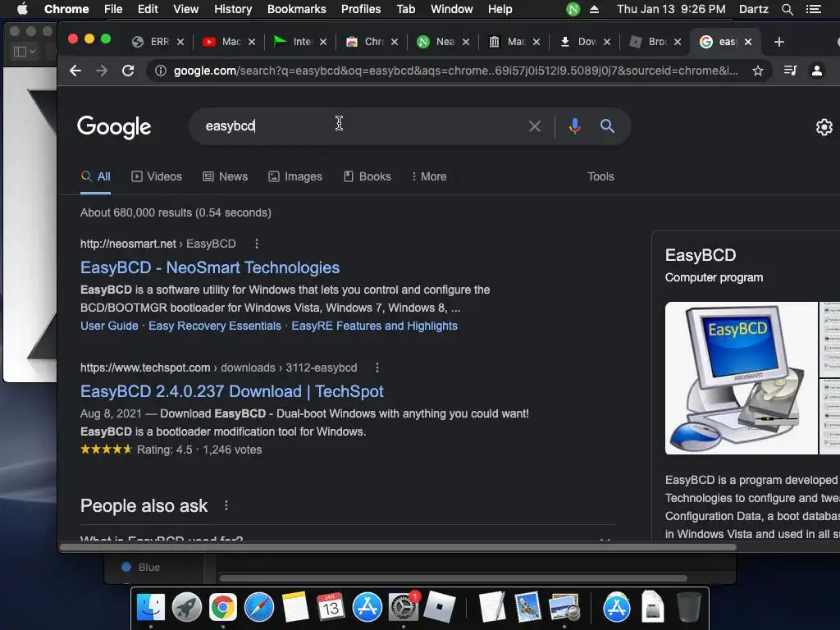Click the EasyBCD knowledge panel image
Screen dimensions: 840x630
point(742,378)
